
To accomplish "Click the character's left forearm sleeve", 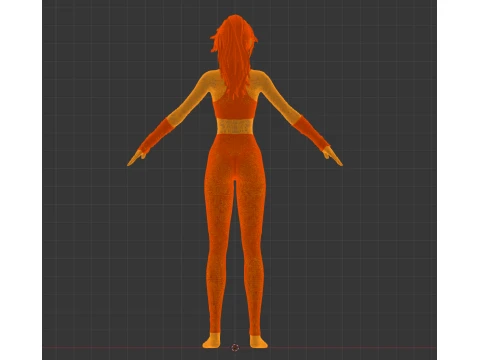I will pos(156,136).
